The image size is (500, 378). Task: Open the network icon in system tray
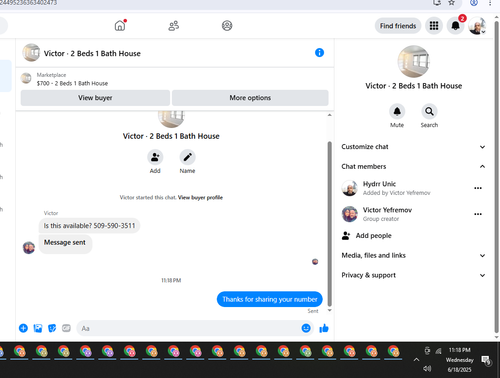(x=439, y=351)
